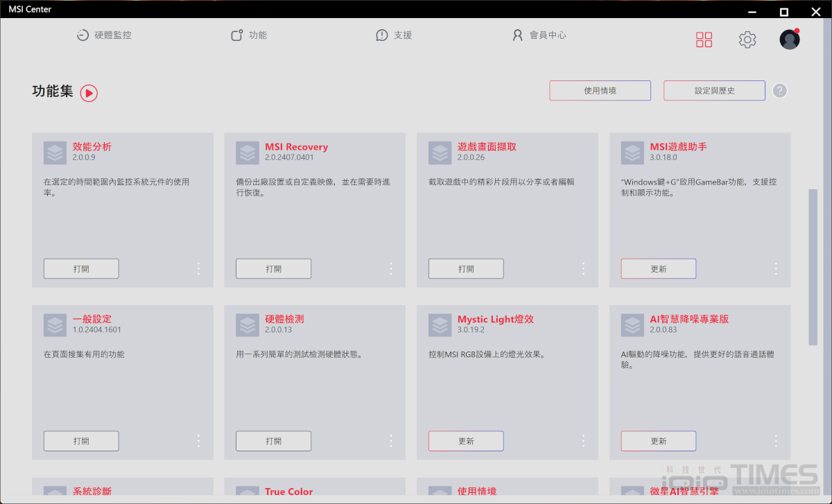This screenshot has height=504, width=832.
Task: Switch to the 會員中心 tab
Action: [539, 35]
